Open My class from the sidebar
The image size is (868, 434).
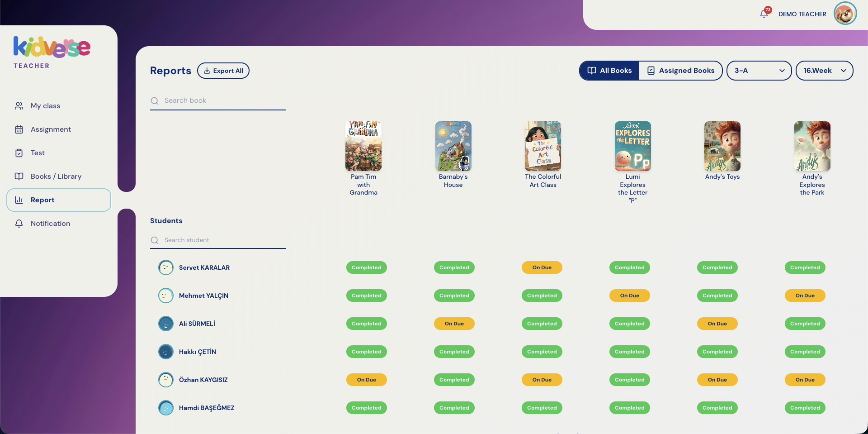click(x=45, y=105)
